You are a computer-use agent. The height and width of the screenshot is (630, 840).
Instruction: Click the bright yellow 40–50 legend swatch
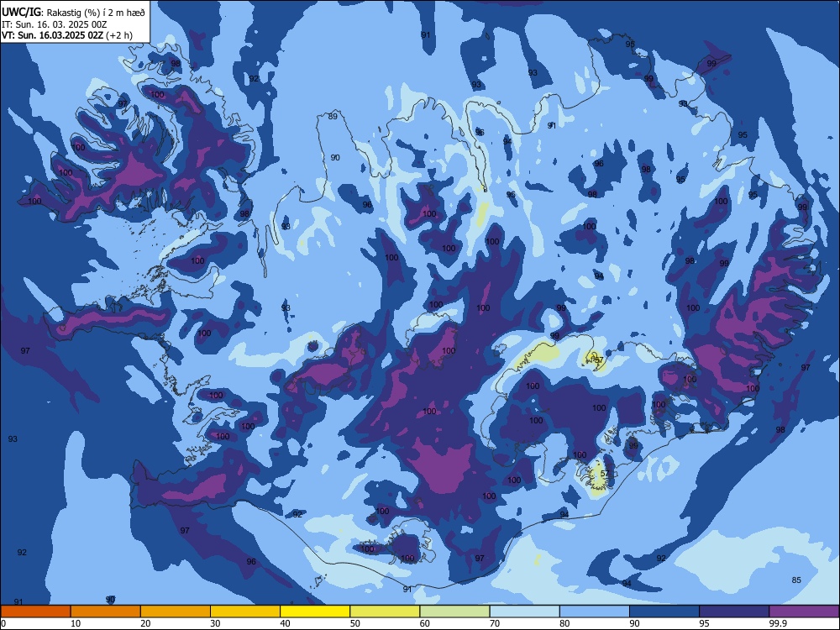(315, 612)
